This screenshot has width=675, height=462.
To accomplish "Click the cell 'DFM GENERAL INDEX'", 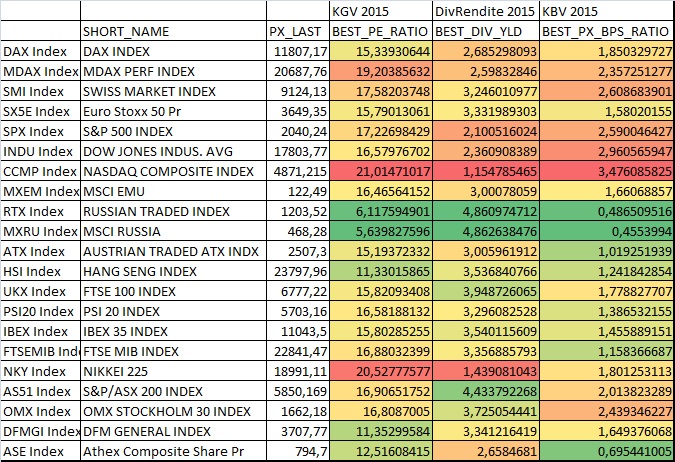I will [x=173, y=431].
